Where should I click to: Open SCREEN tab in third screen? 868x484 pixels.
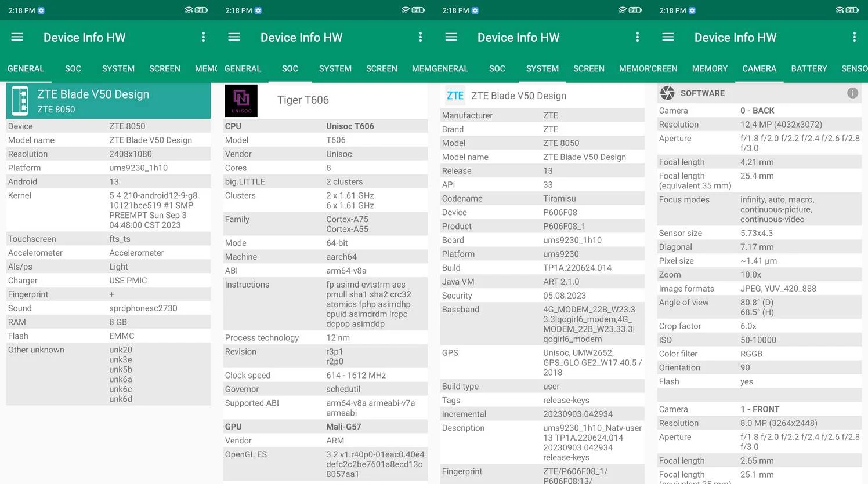pos(589,68)
